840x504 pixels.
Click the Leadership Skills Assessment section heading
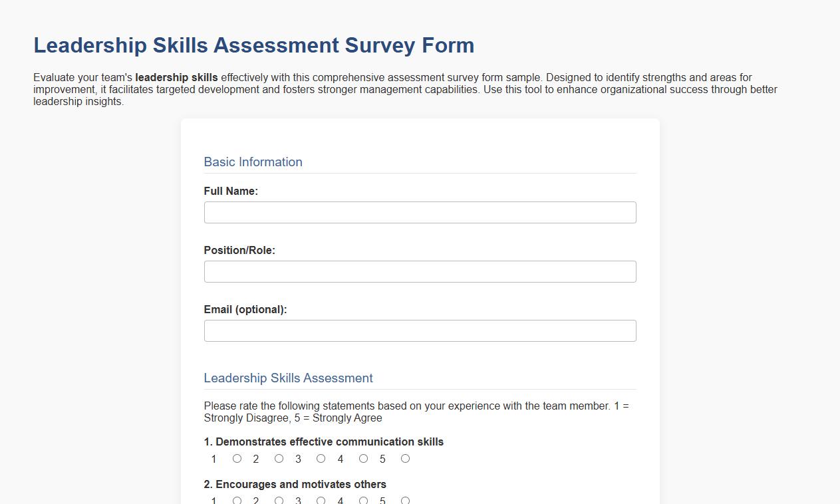288,378
